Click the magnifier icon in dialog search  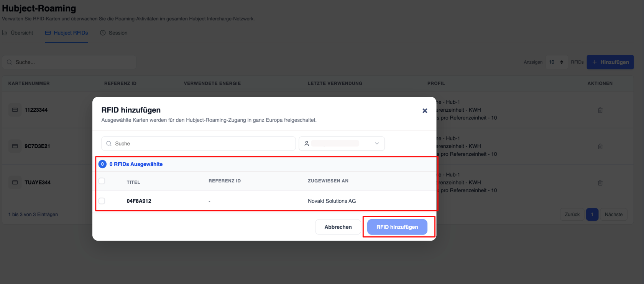click(x=109, y=144)
